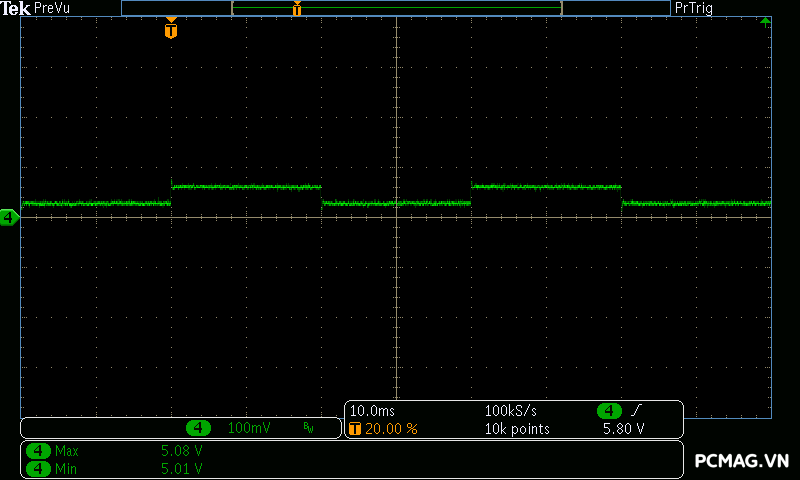Click the 100kS/s sample rate readout

(x=512, y=411)
